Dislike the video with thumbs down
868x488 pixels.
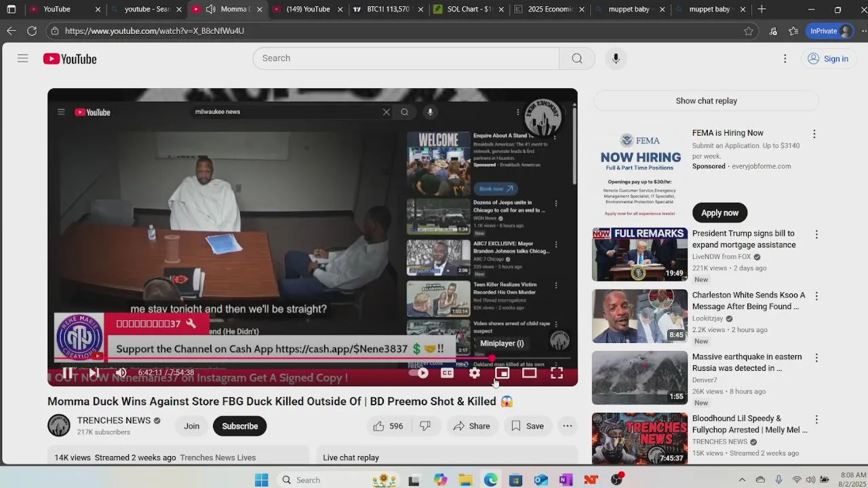[425, 426]
